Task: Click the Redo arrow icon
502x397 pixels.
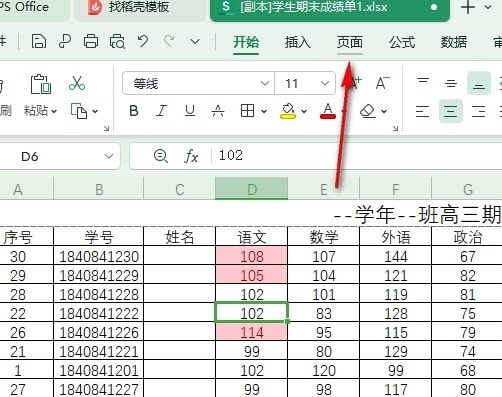Action: tap(169, 42)
